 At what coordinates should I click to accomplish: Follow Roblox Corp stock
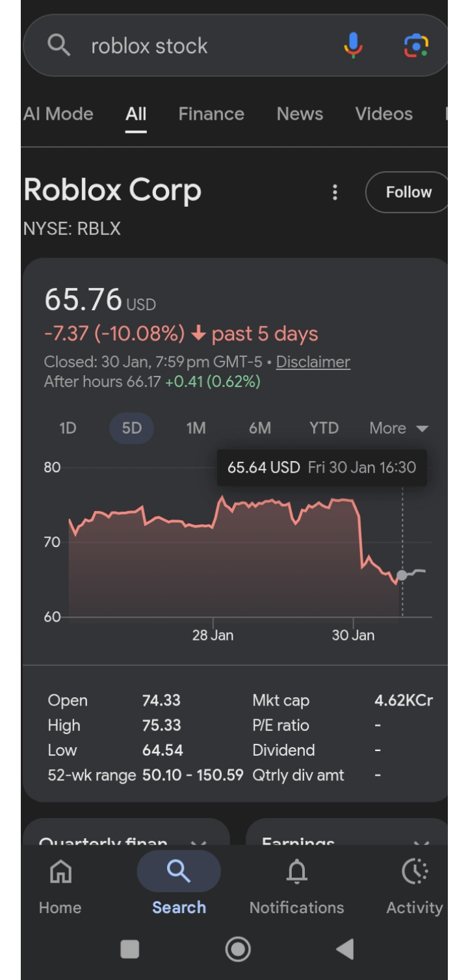408,192
